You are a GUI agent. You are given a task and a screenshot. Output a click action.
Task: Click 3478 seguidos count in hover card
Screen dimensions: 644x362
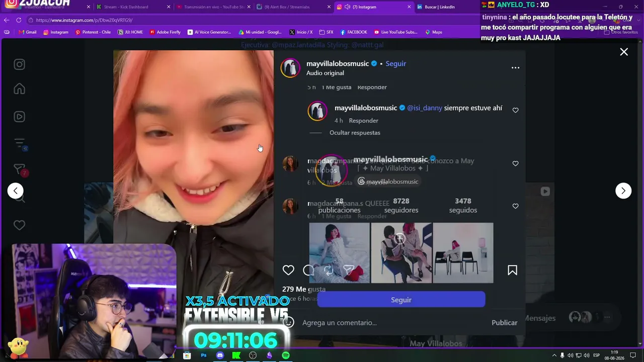pyautogui.click(x=463, y=206)
